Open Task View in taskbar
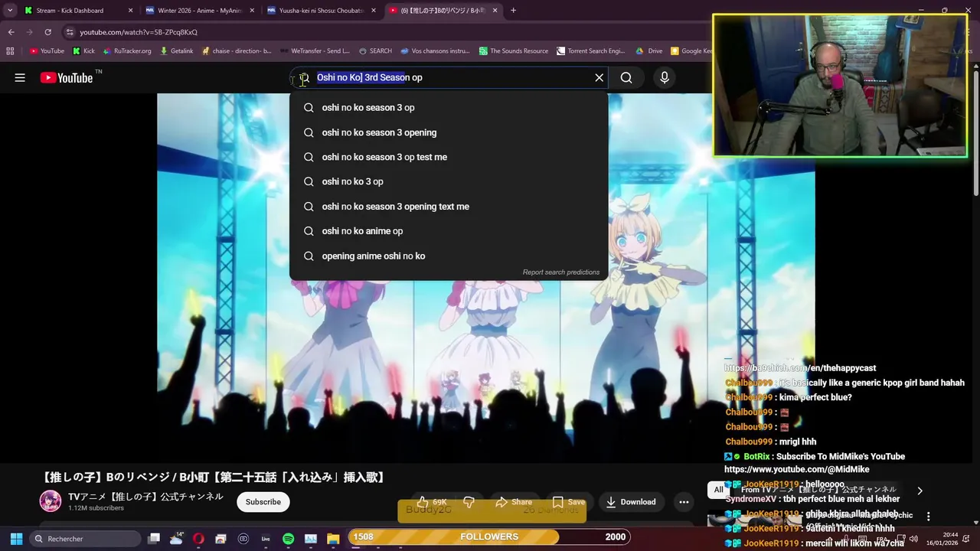 coord(154,539)
